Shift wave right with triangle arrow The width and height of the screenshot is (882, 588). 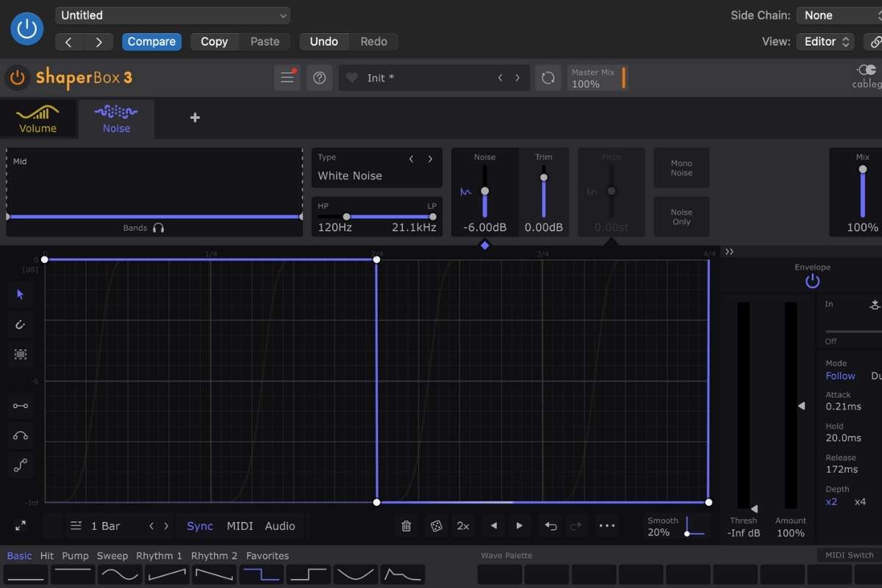tap(519, 526)
